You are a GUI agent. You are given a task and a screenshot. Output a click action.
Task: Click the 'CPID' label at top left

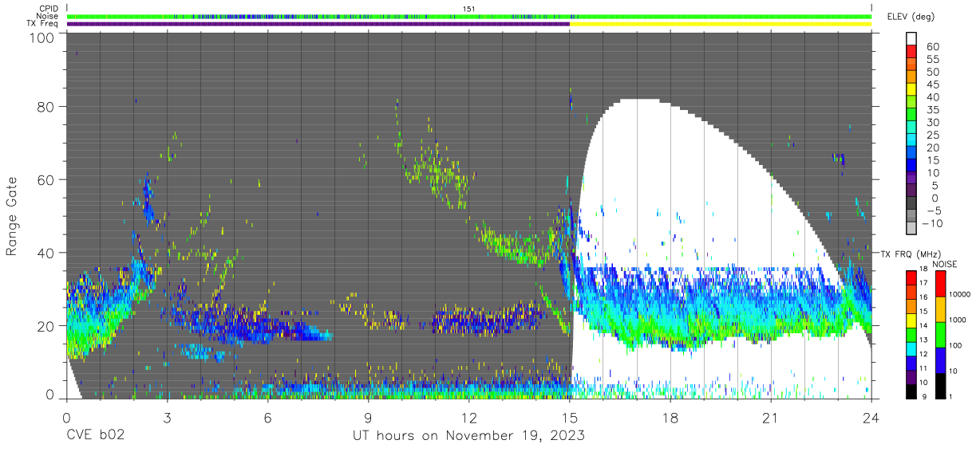tap(49, 8)
